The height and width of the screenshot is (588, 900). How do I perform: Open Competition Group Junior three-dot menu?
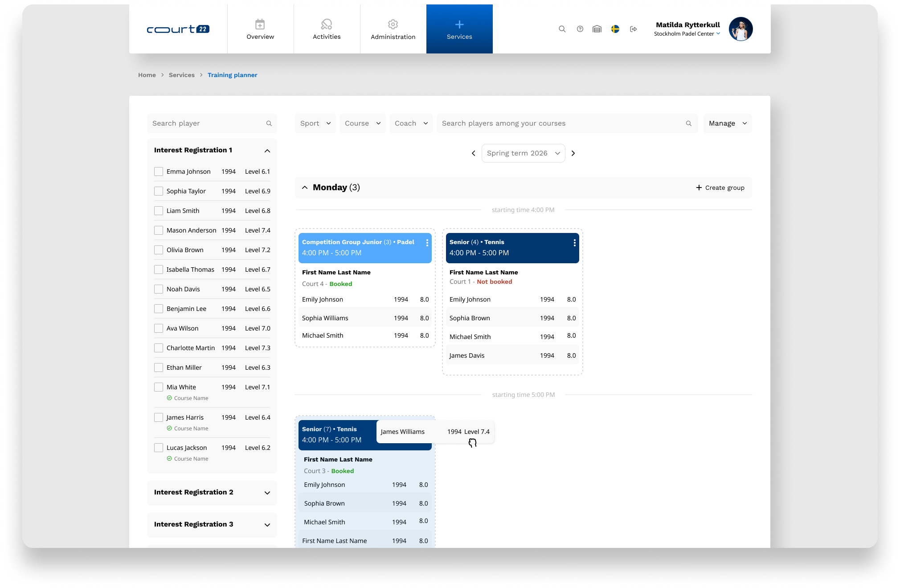(427, 243)
